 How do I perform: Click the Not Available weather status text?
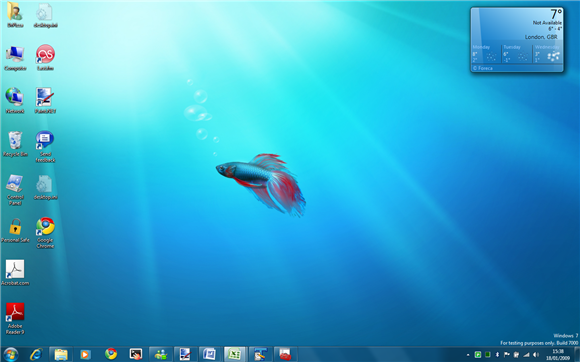point(547,23)
